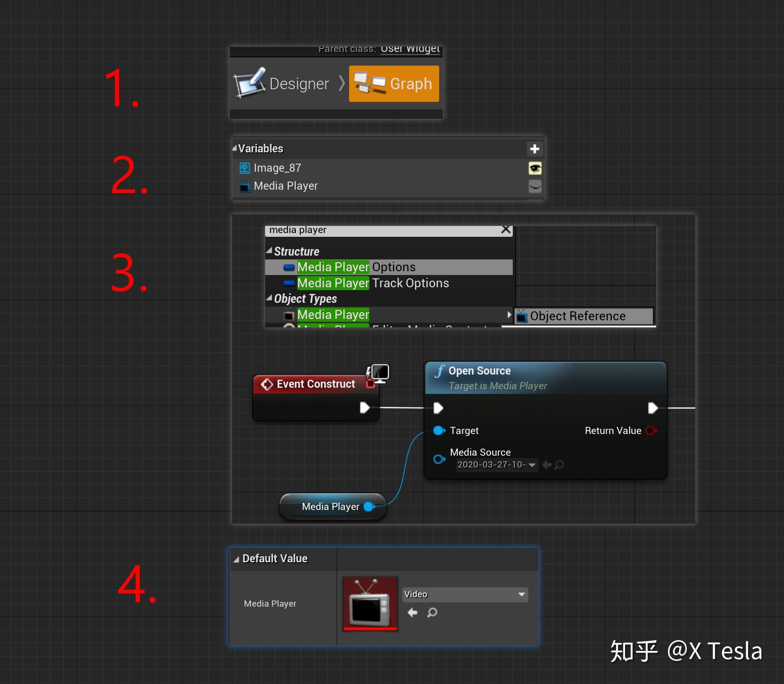This screenshot has height=684, width=784.
Task: Collapse the Default Value section
Action: tap(237, 559)
